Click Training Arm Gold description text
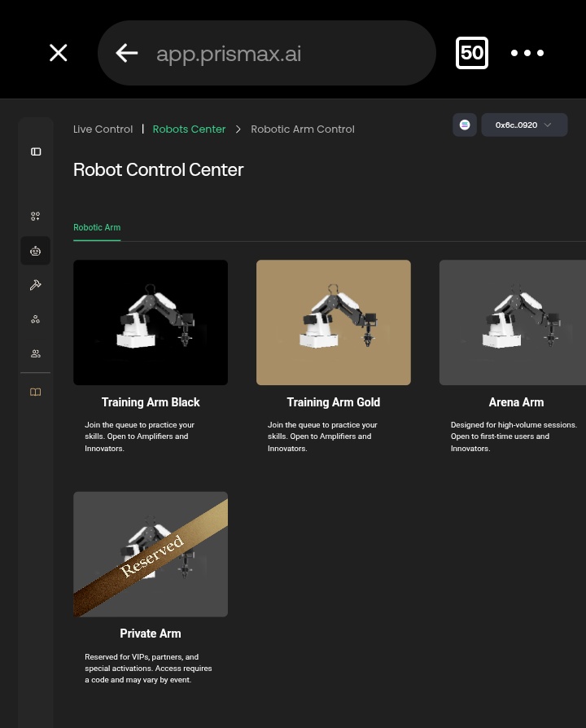 pyautogui.click(x=322, y=436)
